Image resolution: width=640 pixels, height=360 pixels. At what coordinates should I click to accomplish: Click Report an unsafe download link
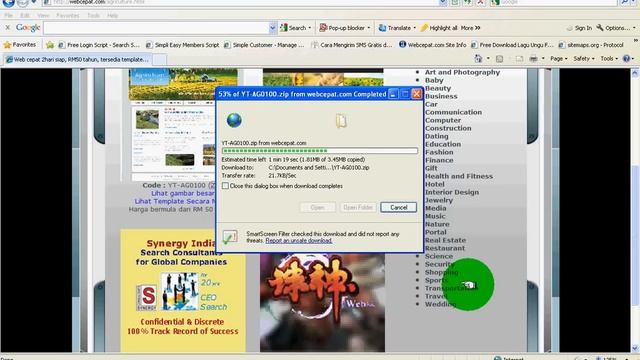298,241
